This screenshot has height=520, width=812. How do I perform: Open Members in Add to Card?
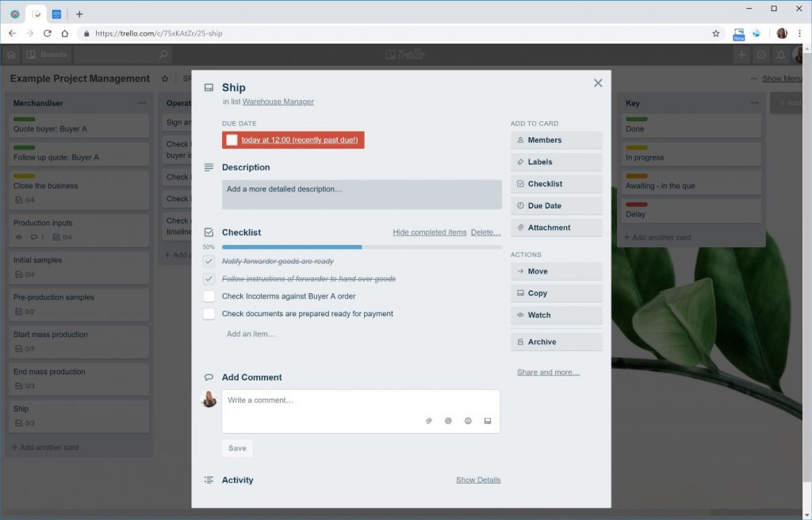[556, 140]
